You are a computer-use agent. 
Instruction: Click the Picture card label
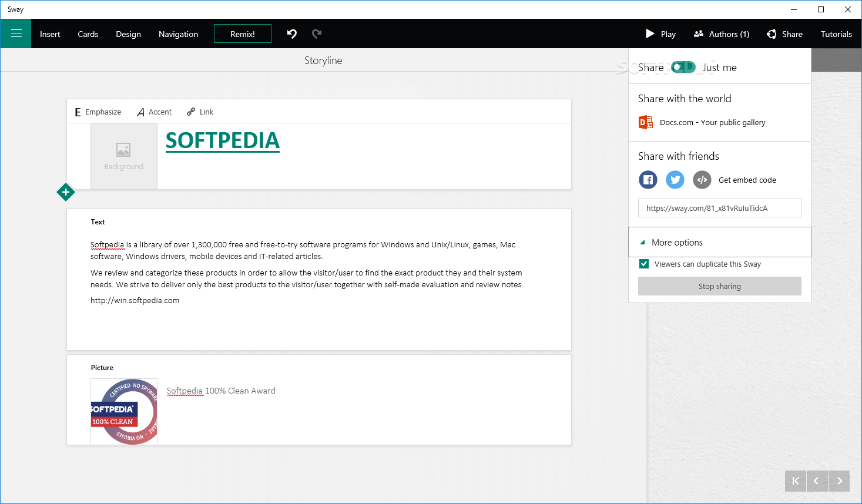coord(102,367)
